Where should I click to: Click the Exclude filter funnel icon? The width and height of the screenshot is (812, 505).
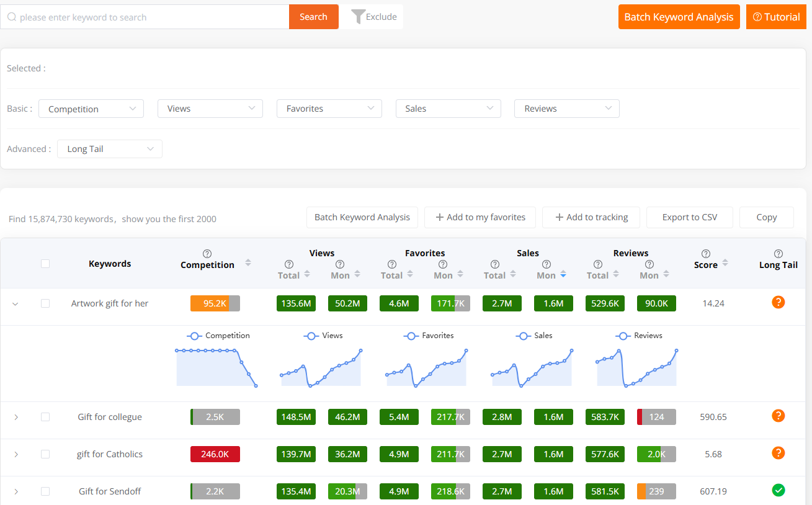coord(359,17)
